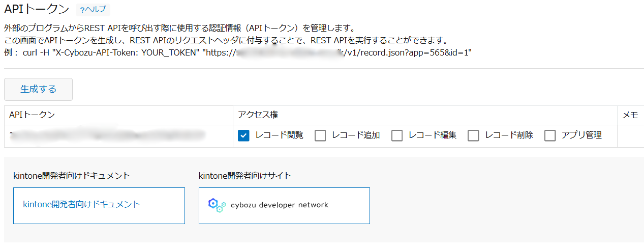Click the empty メモ cell of the token row
The width and height of the screenshot is (644, 247).
tap(631, 136)
